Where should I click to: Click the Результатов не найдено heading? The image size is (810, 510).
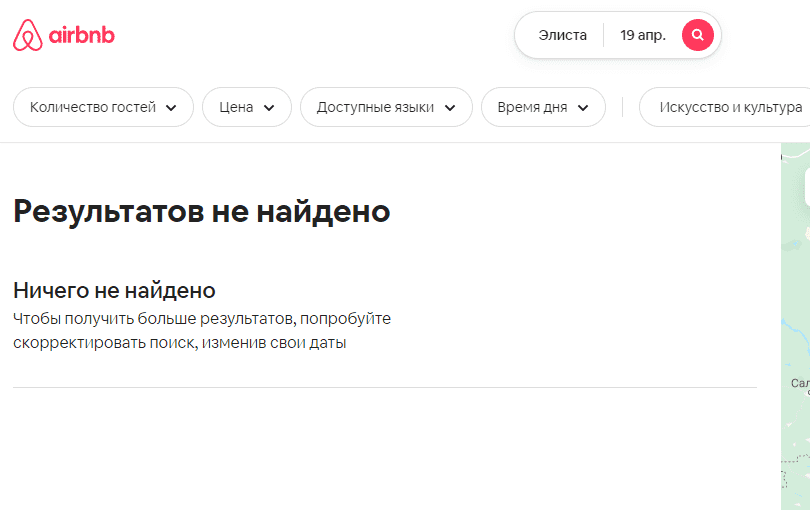point(201,211)
